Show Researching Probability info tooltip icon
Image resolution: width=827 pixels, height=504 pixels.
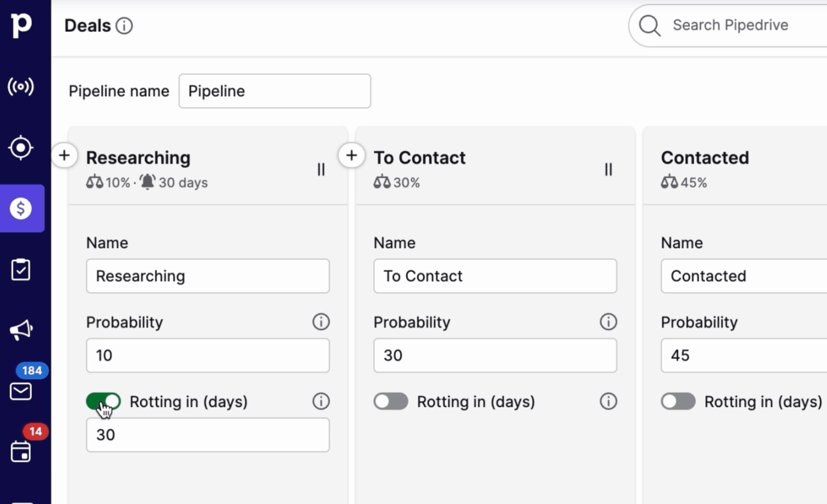click(321, 322)
